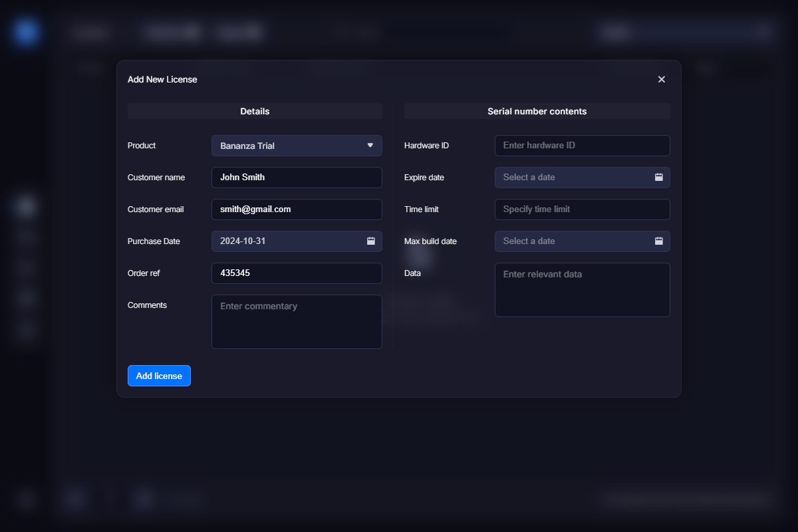Focus the Comments text area
This screenshot has width=798, height=532.
297,322
